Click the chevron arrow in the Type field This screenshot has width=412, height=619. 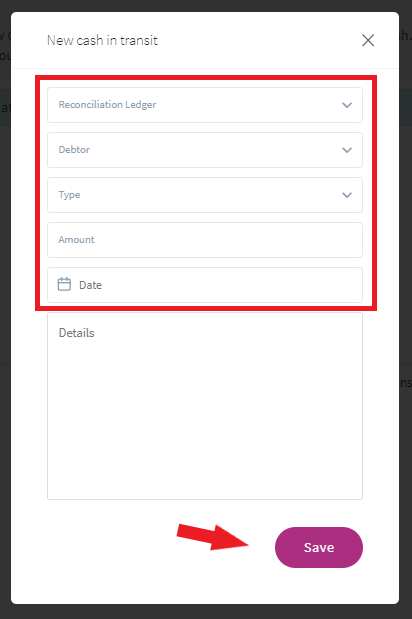347,195
